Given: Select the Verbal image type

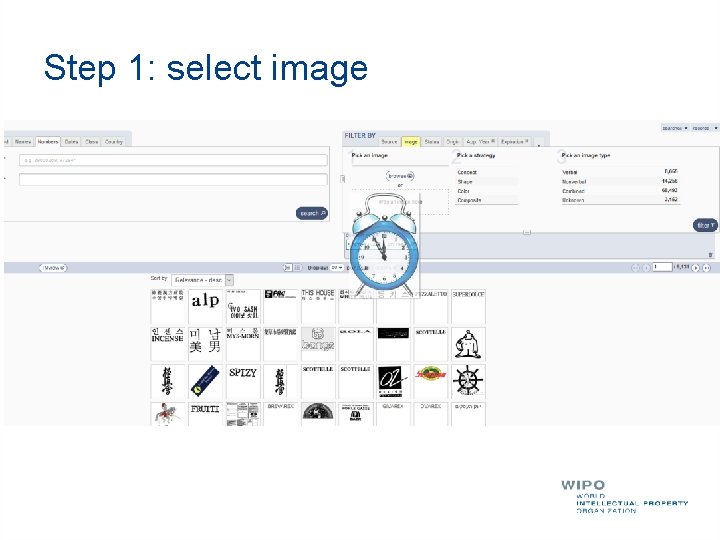Looking at the screenshot, I should coord(619,172).
